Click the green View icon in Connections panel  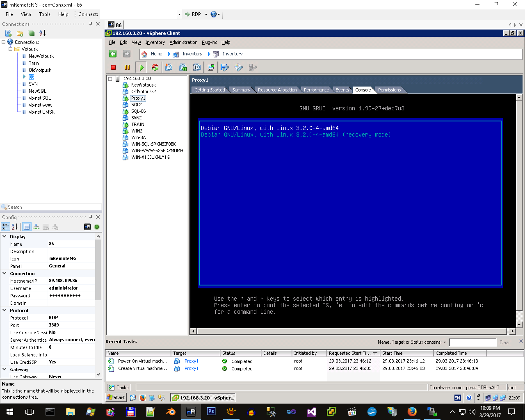coord(31,33)
